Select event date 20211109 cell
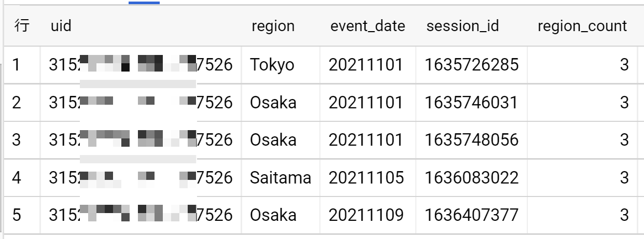The width and height of the screenshot is (644, 239). (x=366, y=215)
